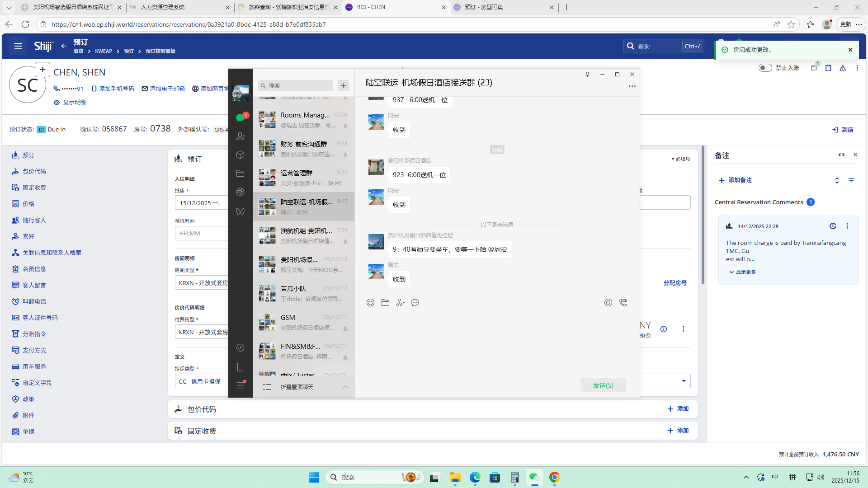
Task: Pin the WeChat chat window on top
Action: [587, 75]
